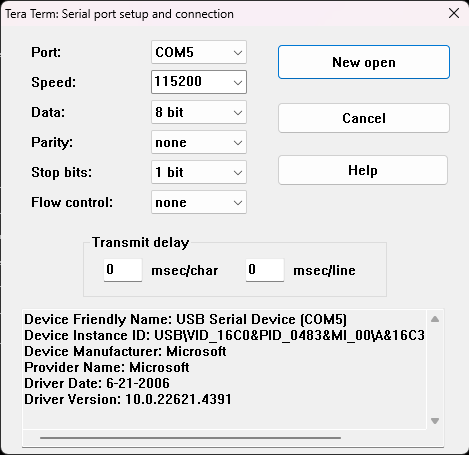Open the Data bits dropdown

click(199, 112)
